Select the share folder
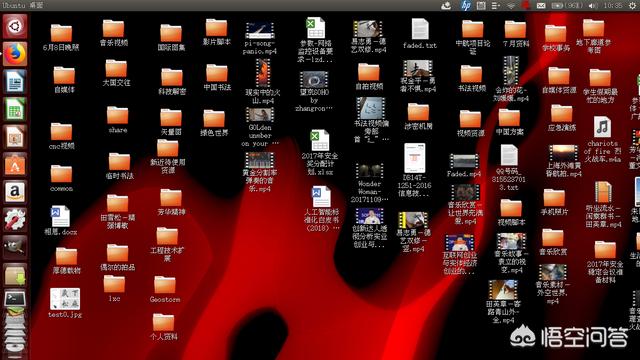 click(118, 120)
